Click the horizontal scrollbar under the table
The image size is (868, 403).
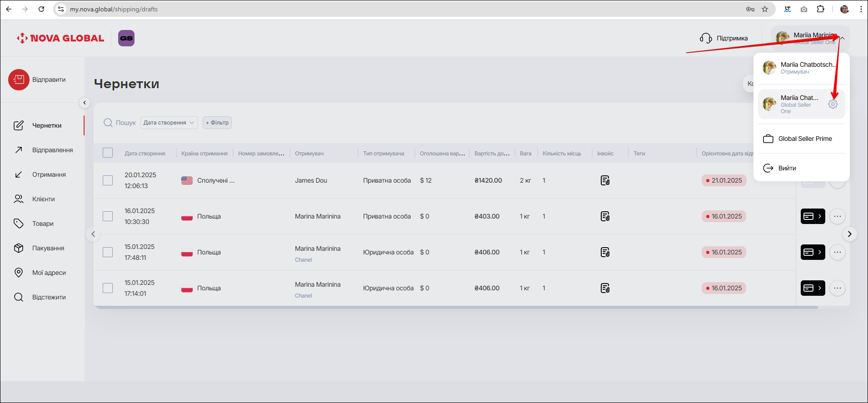coord(454,308)
